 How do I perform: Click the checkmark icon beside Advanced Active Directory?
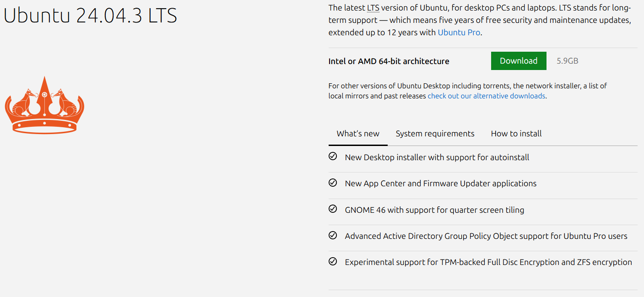(x=333, y=235)
